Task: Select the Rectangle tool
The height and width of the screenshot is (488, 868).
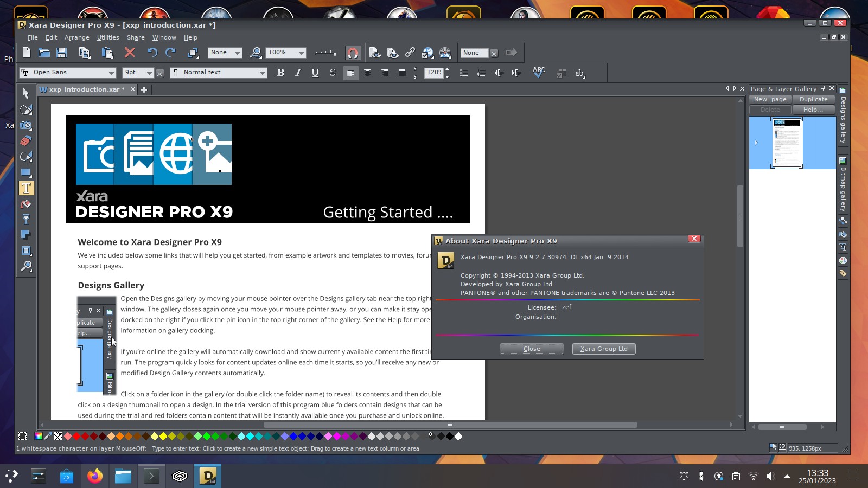Action: [x=25, y=172]
